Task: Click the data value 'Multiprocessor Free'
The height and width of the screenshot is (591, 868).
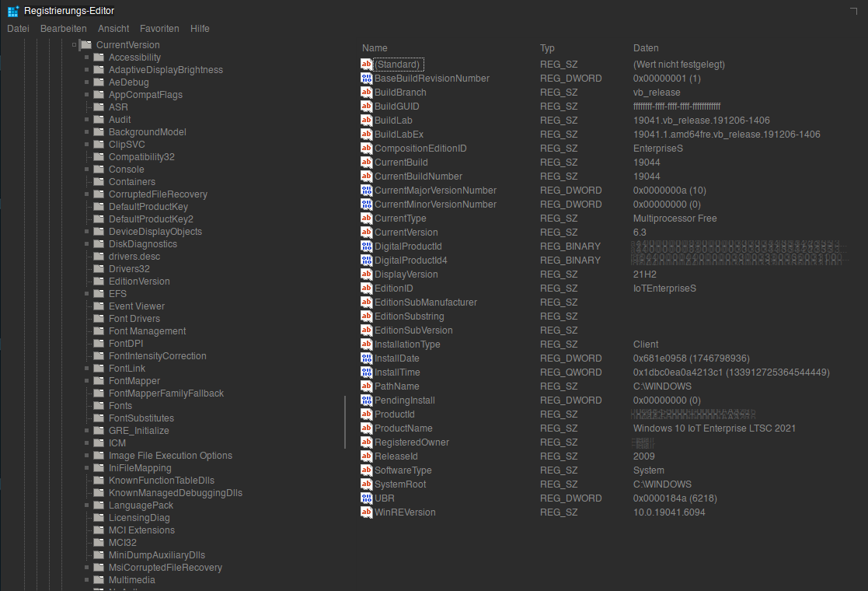Action: point(675,219)
